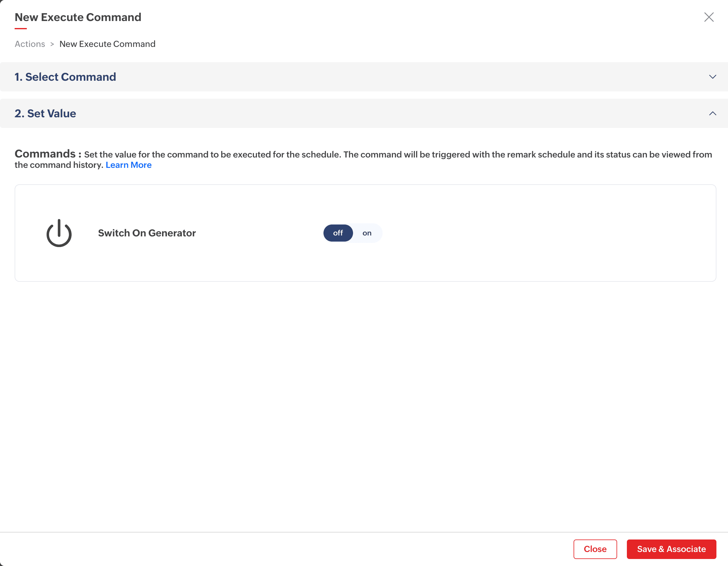Click New Execute Command breadcrumb item
Viewport: 728px width, 566px height.
tap(107, 44)
